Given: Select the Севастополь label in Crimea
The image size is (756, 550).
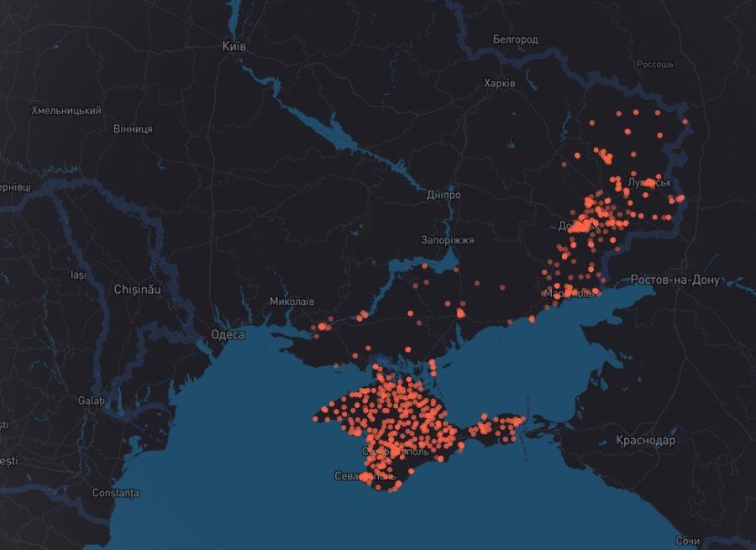Looking at the screenshot, I should [x=365, y=477].
